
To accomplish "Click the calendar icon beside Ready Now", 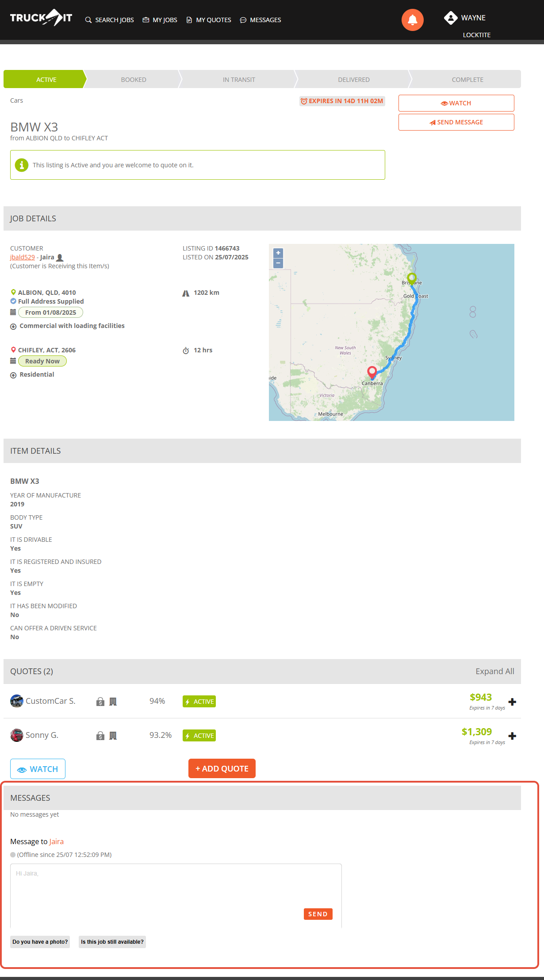I will [x=13, y=361].
